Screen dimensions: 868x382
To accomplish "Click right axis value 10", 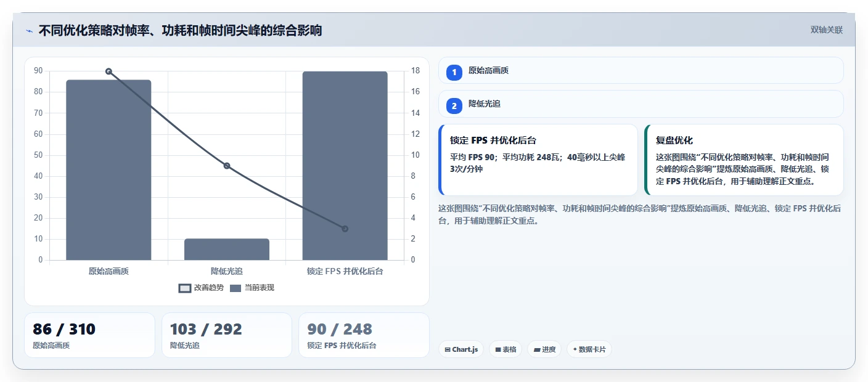I will coord(416,155).
